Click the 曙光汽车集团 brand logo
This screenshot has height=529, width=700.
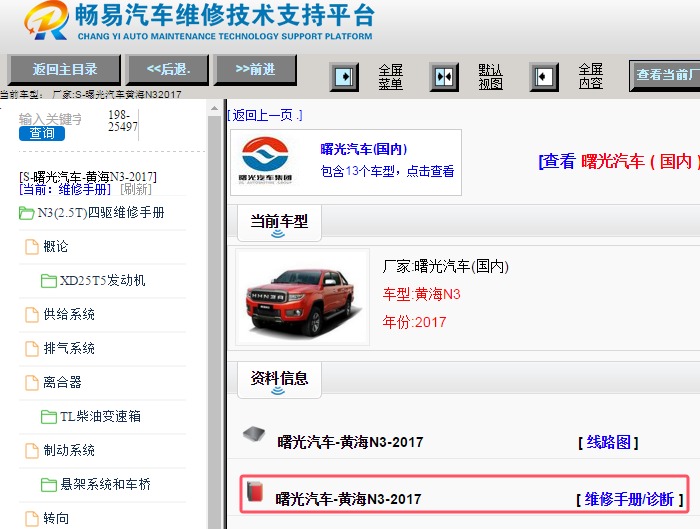coord(265,160)
